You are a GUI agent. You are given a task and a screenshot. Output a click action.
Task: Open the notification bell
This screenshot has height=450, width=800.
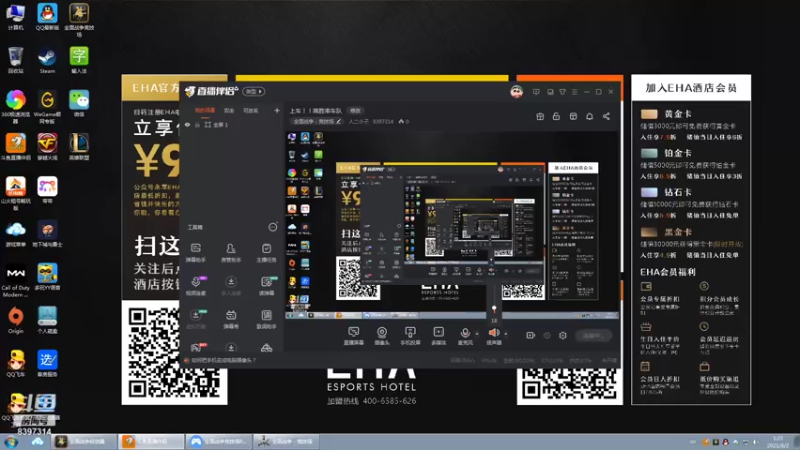coord(589,116)
